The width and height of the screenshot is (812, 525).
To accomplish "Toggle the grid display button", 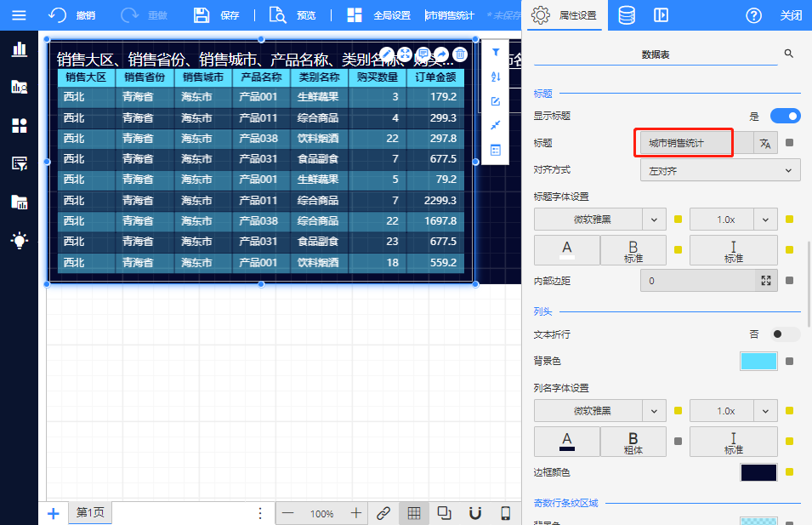I will pos(413,513).
